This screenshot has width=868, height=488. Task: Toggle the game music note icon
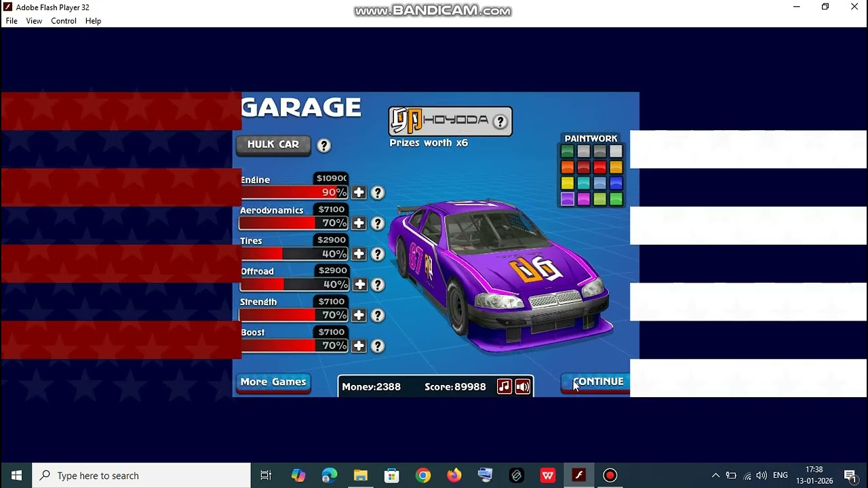[504, 386]
